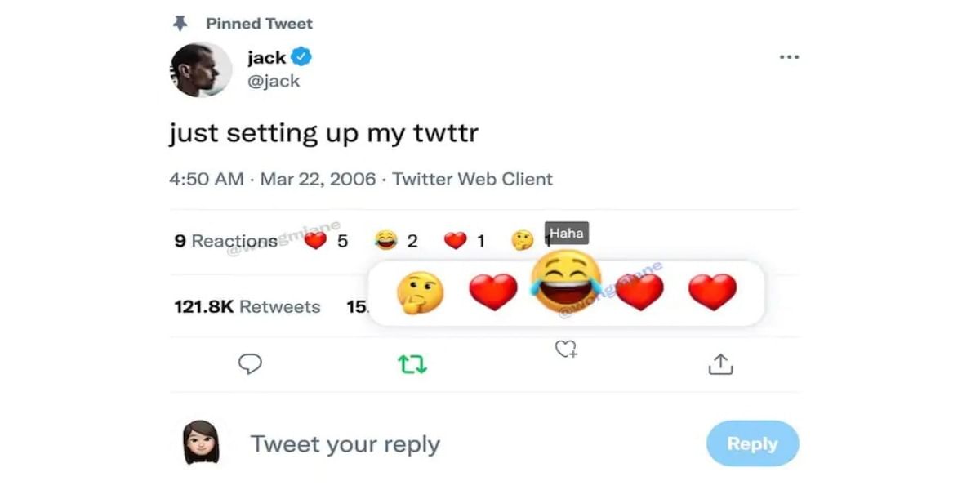Toggle the thinking emoji reaction count
The height and width of the screenshot is (490, 980).
click(x=524, y=240)
